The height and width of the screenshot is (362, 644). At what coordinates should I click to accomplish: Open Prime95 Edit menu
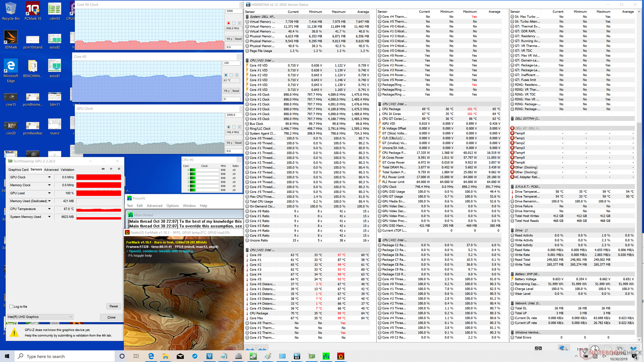(140, 206)
